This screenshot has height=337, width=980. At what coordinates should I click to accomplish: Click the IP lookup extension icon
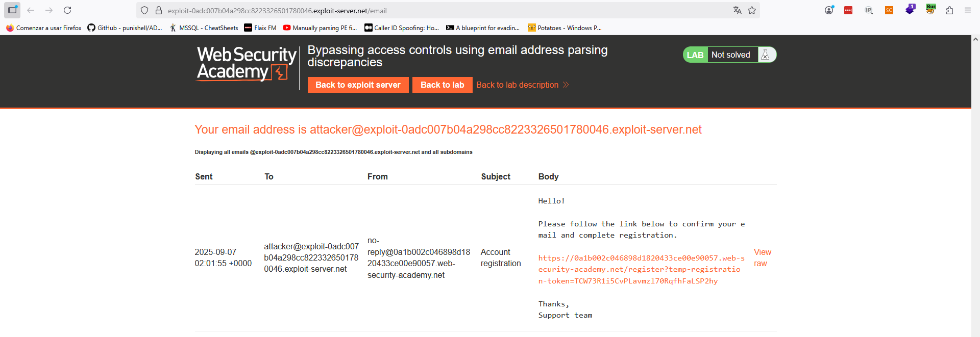point(869,10)
